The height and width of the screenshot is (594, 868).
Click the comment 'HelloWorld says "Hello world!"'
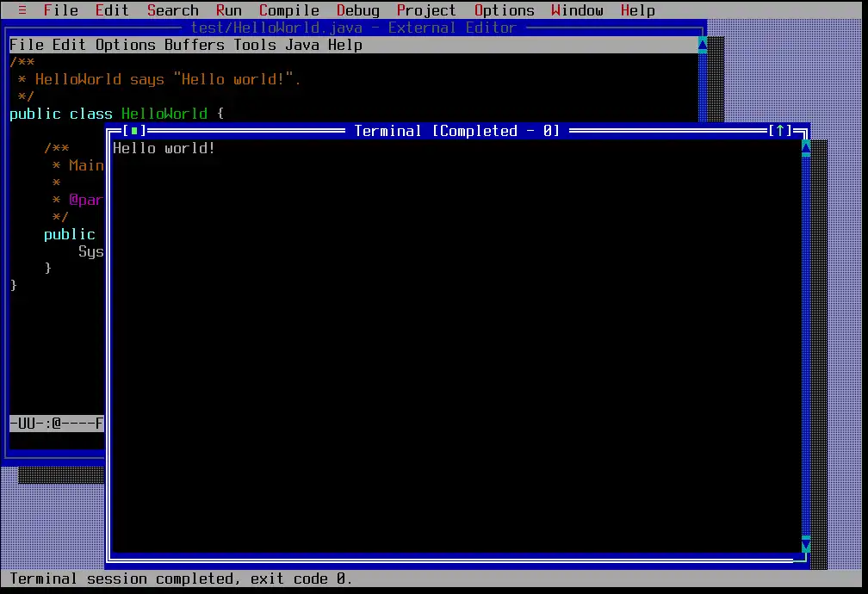point(164,79)
